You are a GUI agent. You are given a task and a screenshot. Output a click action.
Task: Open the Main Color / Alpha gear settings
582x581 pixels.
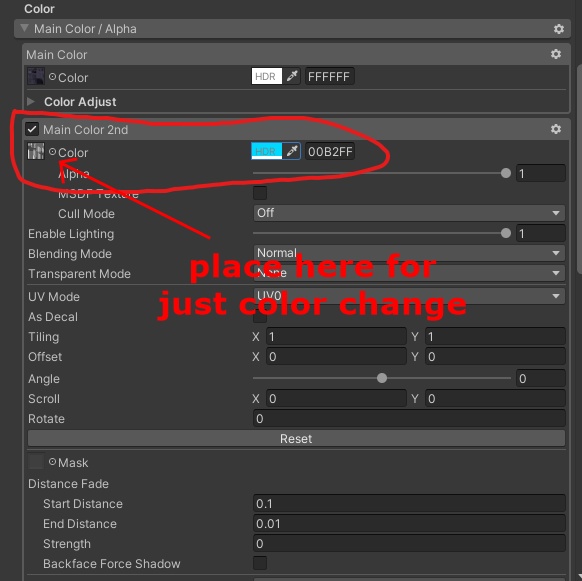[x=559, y=29]
